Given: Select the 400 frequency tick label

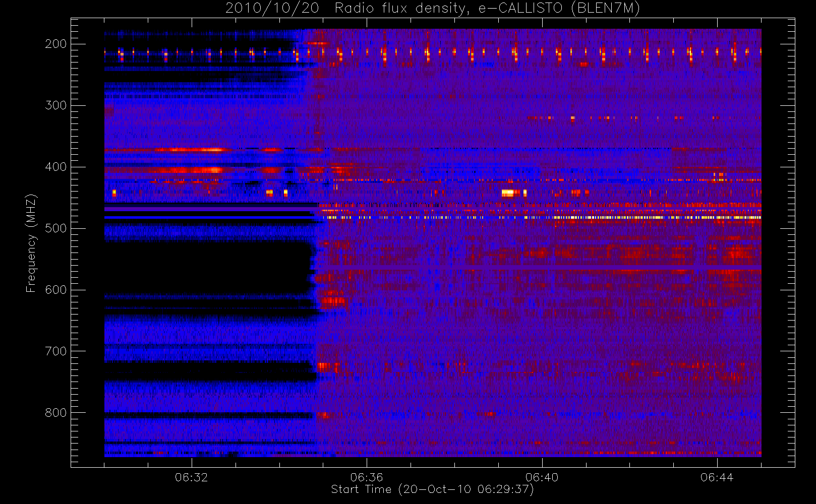Looking at the screenshot, I should 56,167.
